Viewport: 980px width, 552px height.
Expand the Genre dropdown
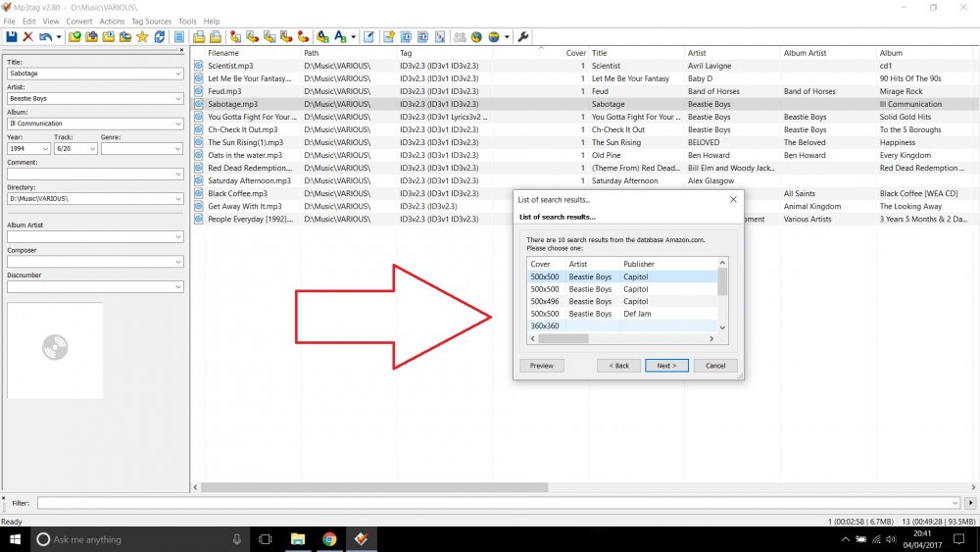click(x=177, y=149)
